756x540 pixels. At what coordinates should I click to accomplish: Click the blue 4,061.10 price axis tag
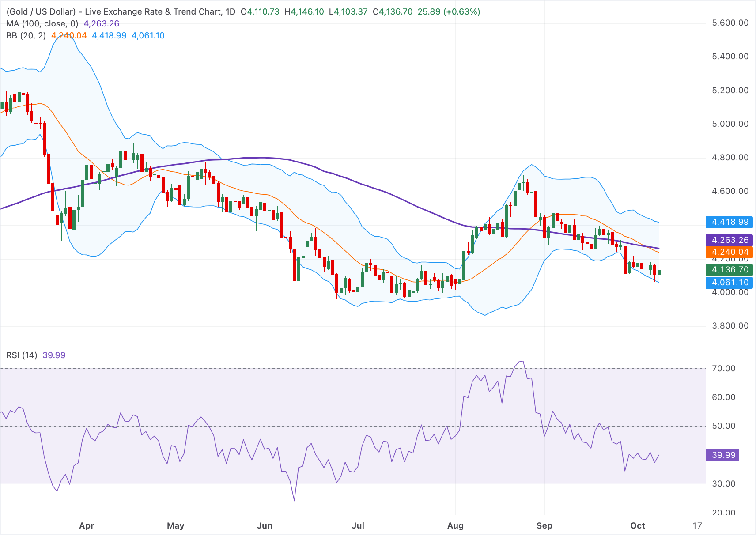point(730,283)
